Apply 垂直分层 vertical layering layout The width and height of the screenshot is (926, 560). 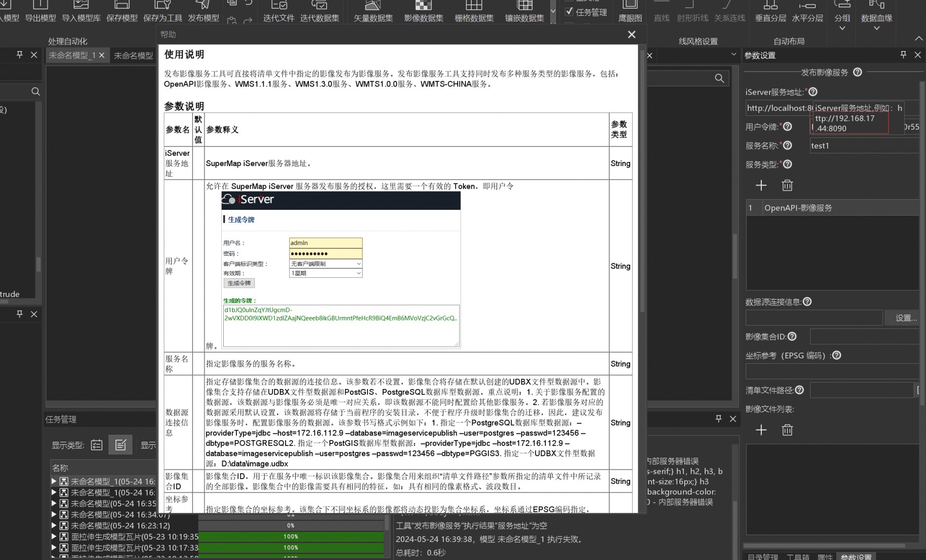pyautogui.click(x=771, y=11)
